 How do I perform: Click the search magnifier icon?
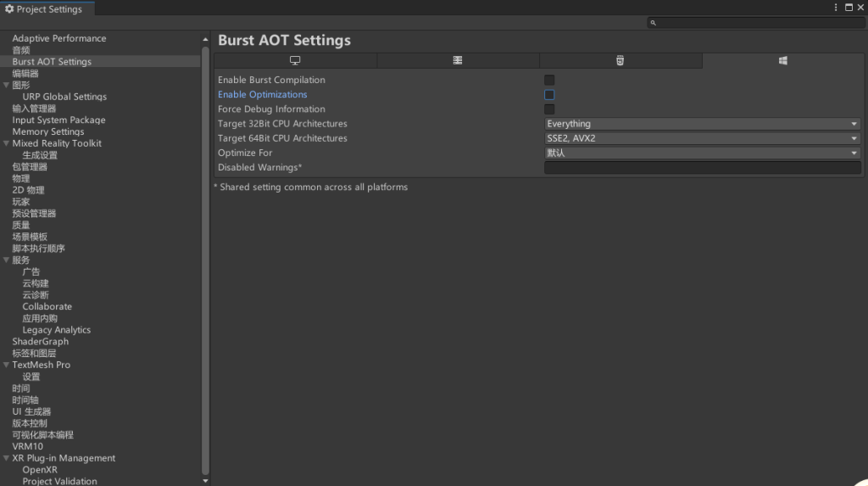pyautogui.click(x=654, y=23)
